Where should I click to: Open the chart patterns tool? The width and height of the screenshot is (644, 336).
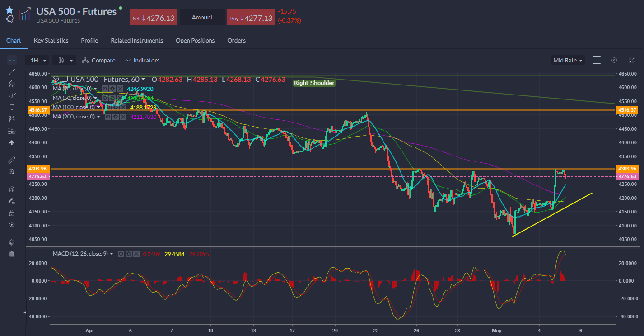tap(12, 119)
